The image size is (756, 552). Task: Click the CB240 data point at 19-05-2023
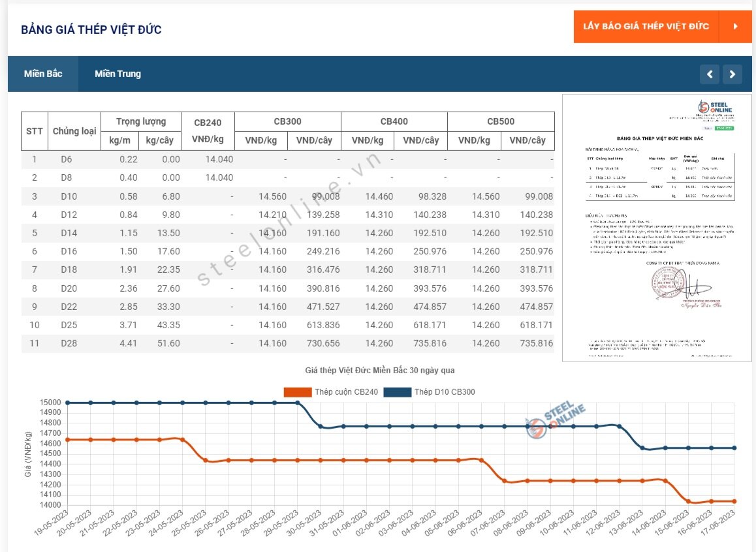[x=67, y=440]
